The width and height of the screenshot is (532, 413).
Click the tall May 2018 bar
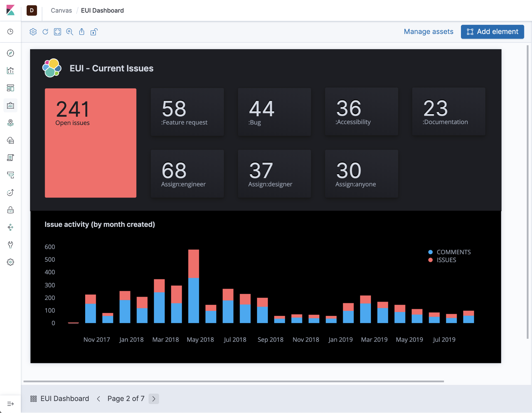(x=193, y=286)
